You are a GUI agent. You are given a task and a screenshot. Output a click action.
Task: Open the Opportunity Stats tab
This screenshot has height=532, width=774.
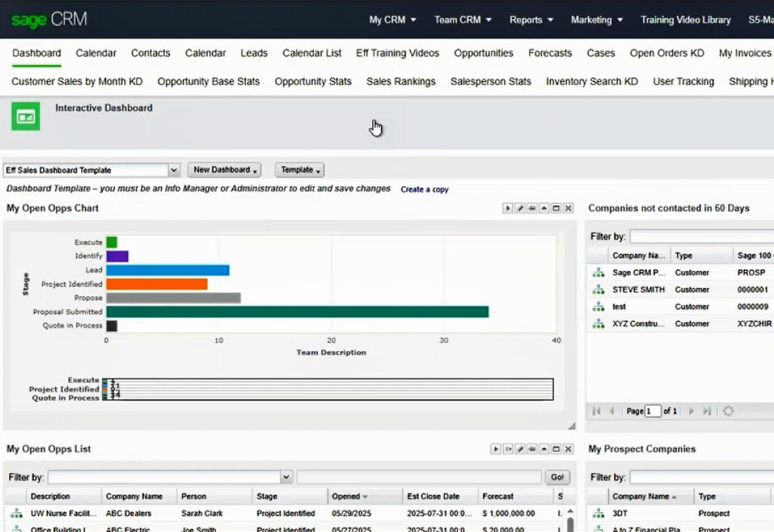pyautogui.click(x=313, y=82)
